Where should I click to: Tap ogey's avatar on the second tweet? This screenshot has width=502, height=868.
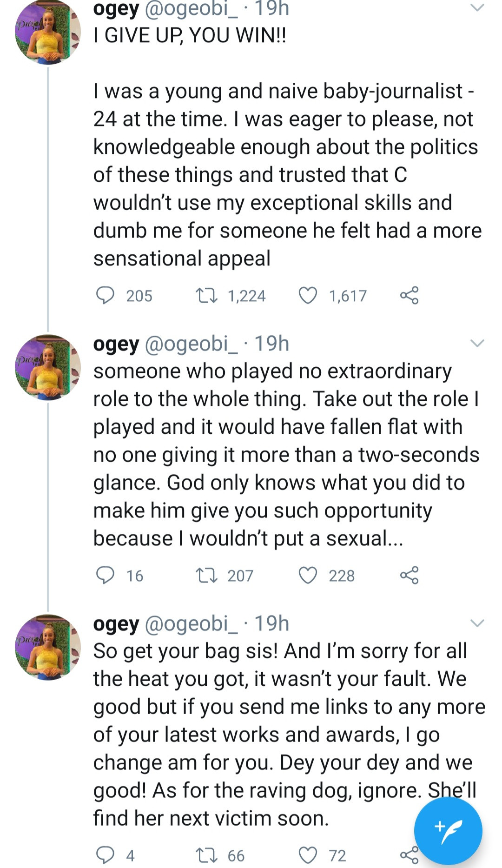pyautogui.click(x=48, y=367)
